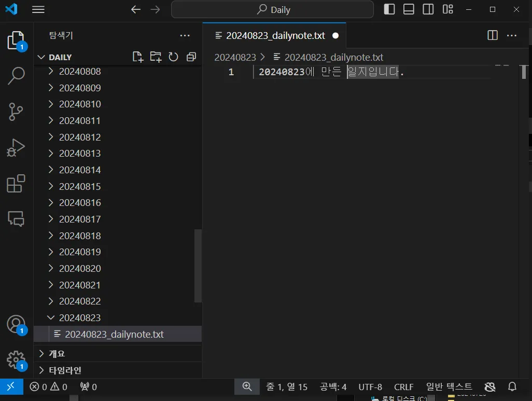This screenshot has height=401, width=532.
Task: Refresh the DAILY explorer tree
Action: tap(173, 57)
